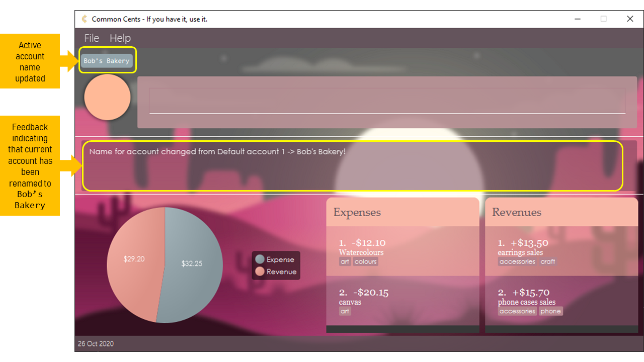Click the +$13.50 revenue amount

530,243
